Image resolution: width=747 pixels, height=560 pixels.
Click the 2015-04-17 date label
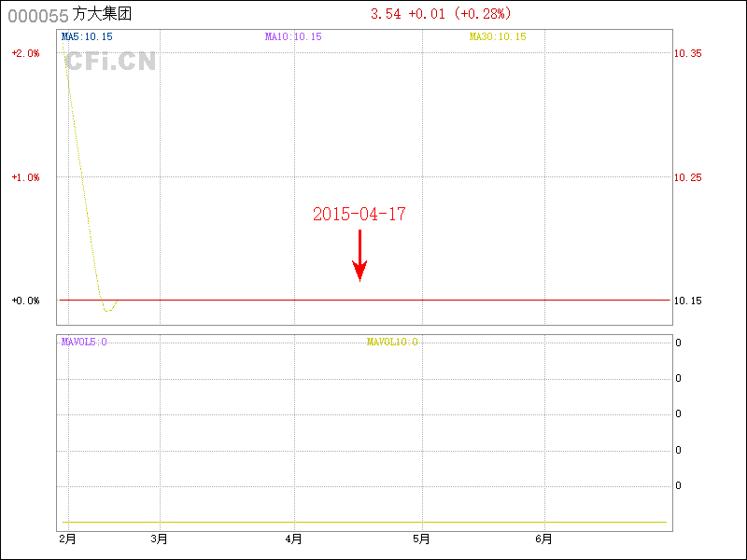click(x=359, y=214)
